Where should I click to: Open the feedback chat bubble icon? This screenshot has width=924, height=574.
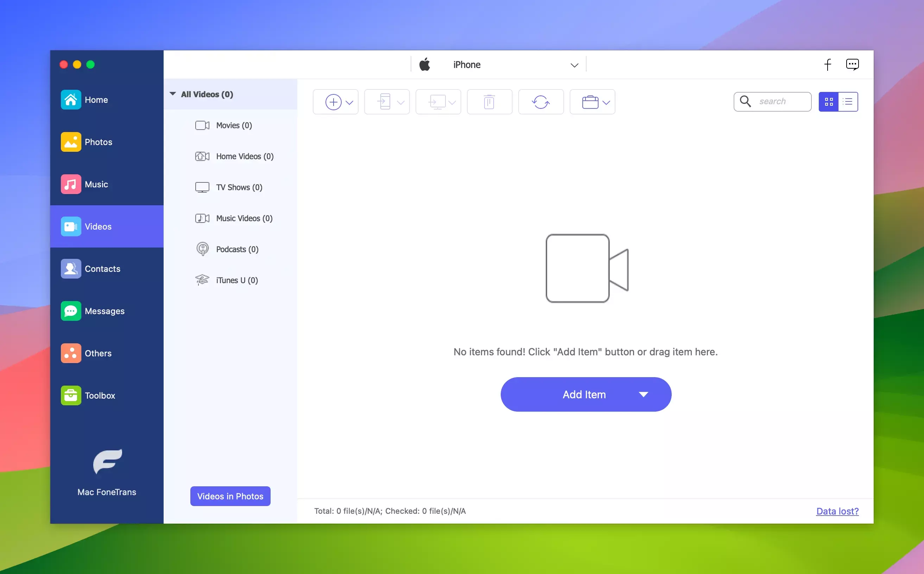click(852, 64)
